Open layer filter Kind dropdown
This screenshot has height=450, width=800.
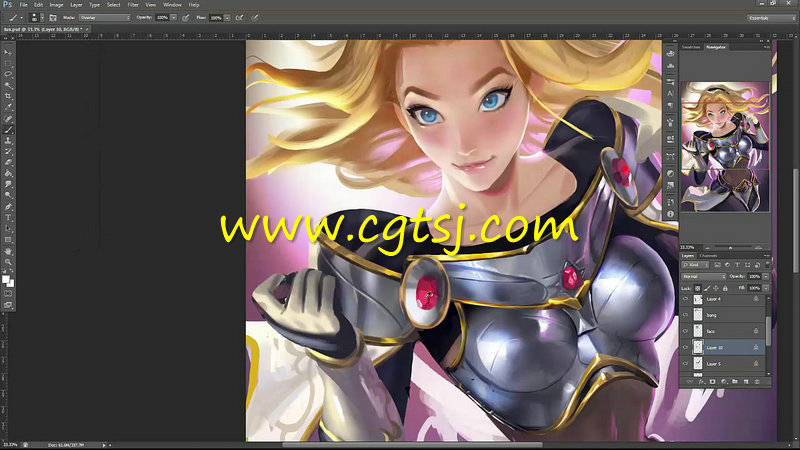[x=695, y=265]
